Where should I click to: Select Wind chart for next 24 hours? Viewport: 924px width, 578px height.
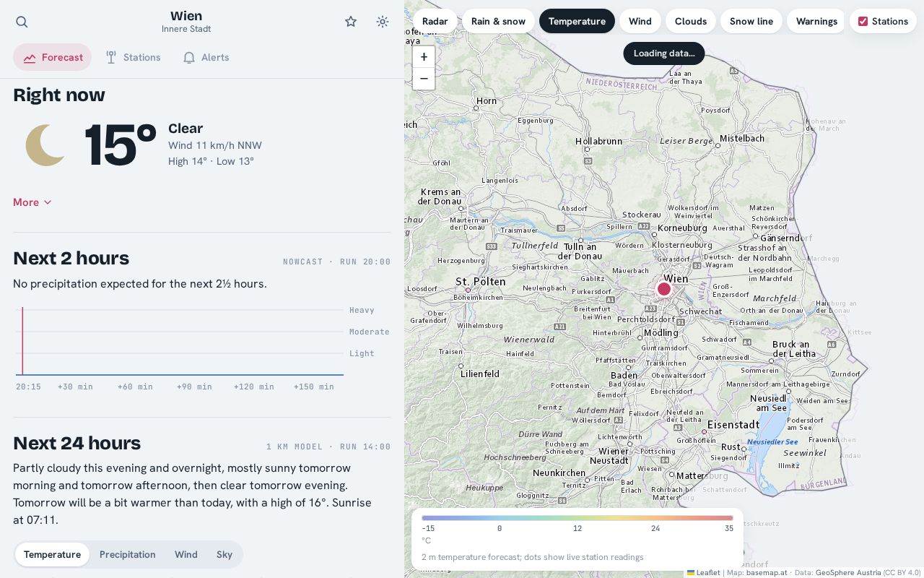(x=186, y=554)
